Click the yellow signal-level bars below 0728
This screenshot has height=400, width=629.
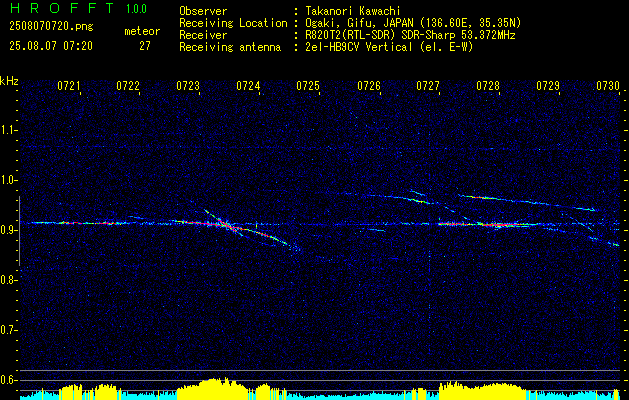[x=481, y=390]
